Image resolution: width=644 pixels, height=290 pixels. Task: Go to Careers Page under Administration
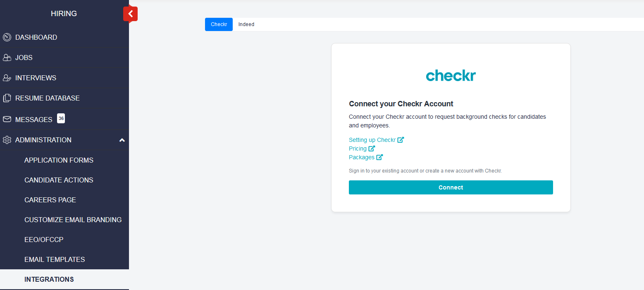click(50, 200)
